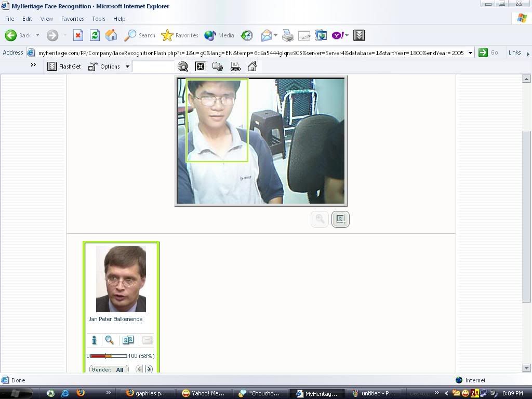Image resolution: width=532 pixels, height=399 pixels.
Task: Click the green face box in webcam photo
Action: click(x=217, y=121)
